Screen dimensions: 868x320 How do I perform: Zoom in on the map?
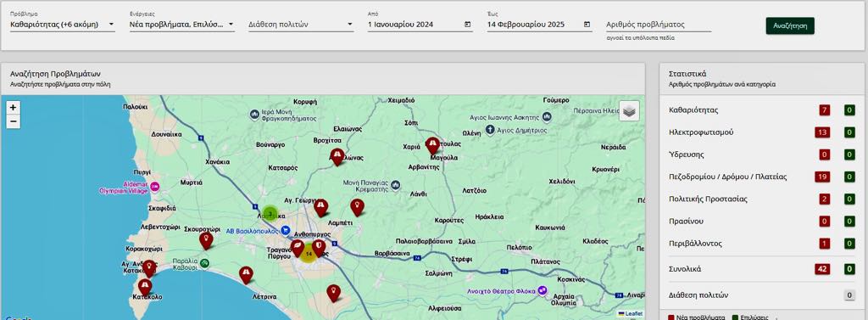pyautogui.click(x=14, y=108)
